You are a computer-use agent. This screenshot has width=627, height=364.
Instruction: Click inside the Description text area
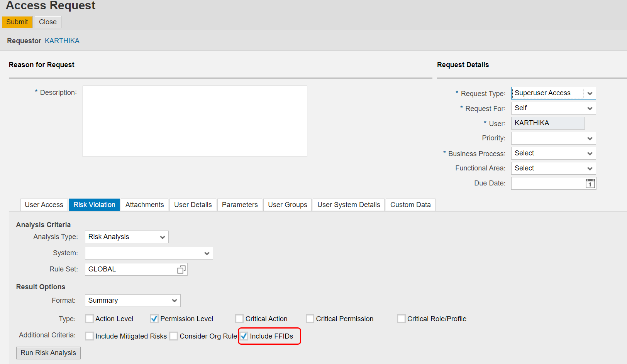195,121
